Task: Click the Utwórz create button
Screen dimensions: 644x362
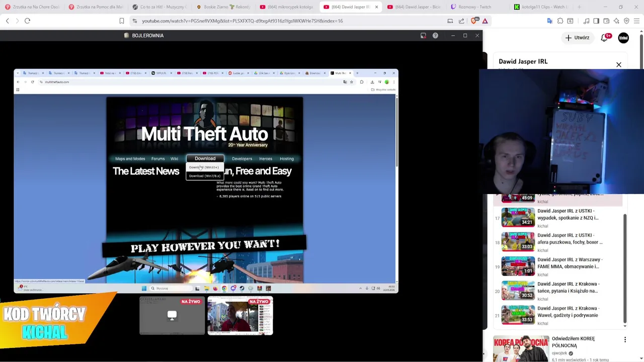Action: [577, 38]
